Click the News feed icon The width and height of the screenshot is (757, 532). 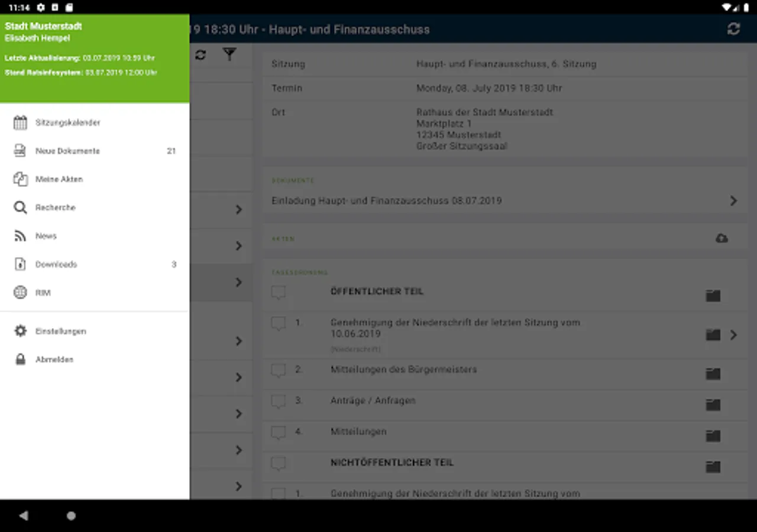click(20, 236)
